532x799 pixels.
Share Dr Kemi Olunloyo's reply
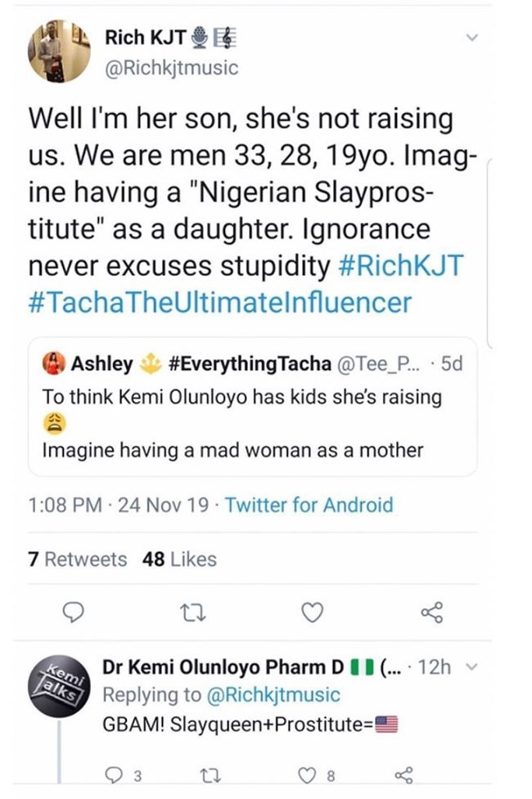coord(403,774)
